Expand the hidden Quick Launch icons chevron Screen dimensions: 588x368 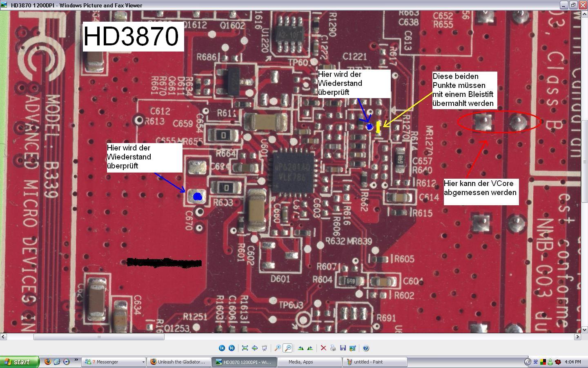[x=76, y=360]
